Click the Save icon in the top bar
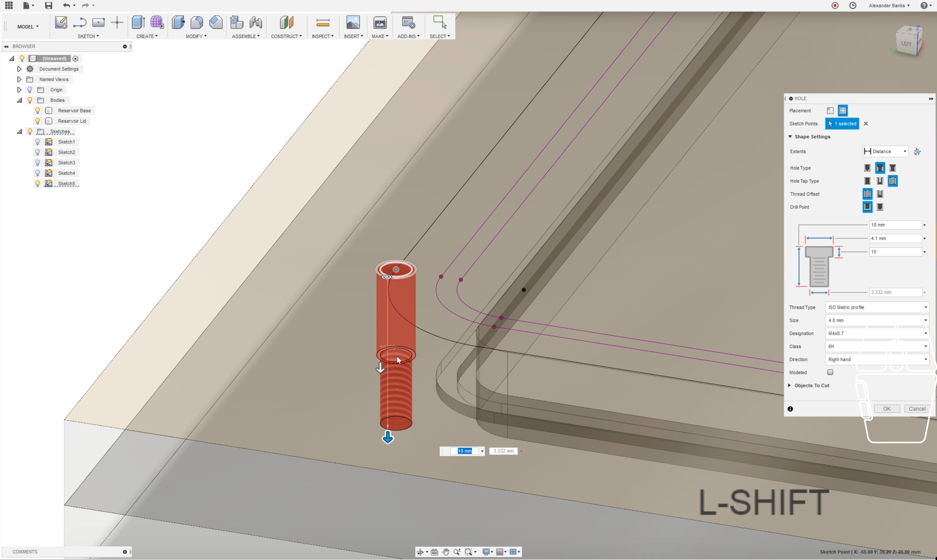937x560 pixels. coord(48,5)
